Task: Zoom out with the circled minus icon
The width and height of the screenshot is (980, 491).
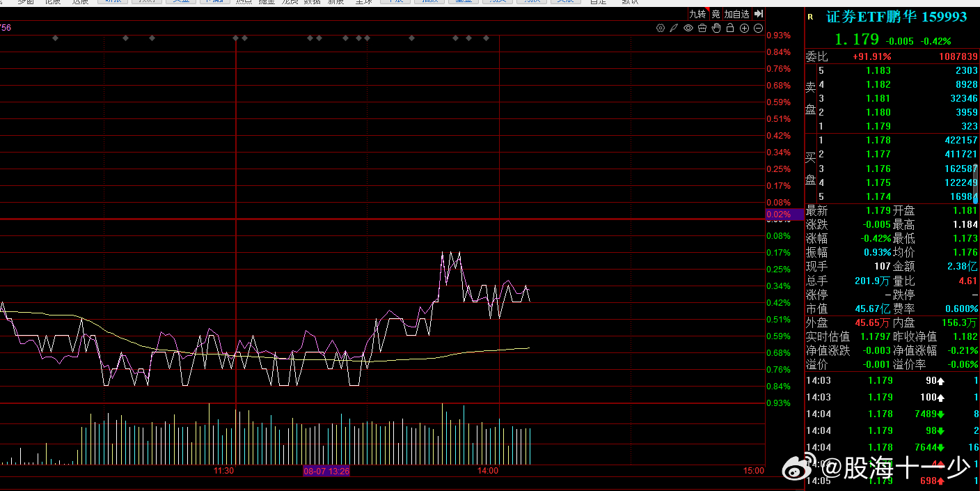Action: tap(758, 28)
